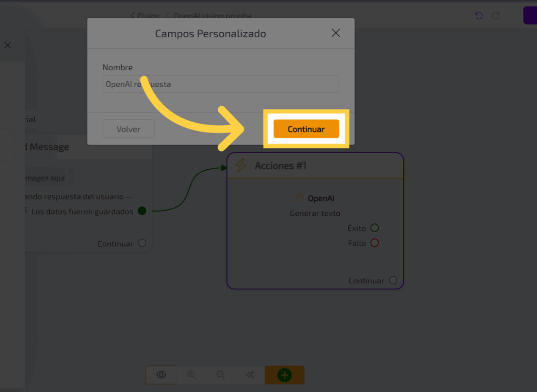The width and height of the screenshot is (537, 392).
Task: Zoom out with the magnifier minus icon
Action: pos(221,375)
